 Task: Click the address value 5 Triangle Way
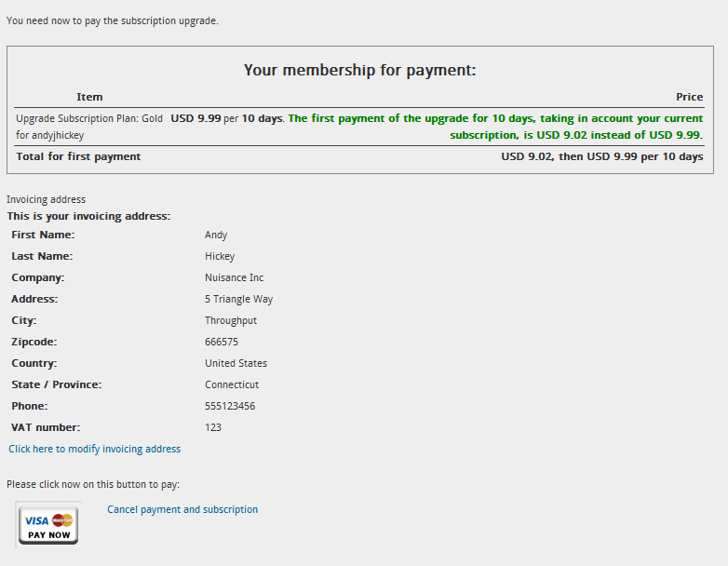tap(238, 299)
